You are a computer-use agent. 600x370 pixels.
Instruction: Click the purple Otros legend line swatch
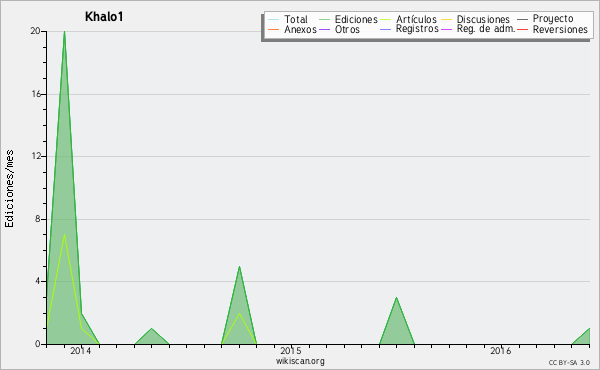[324, 29]
